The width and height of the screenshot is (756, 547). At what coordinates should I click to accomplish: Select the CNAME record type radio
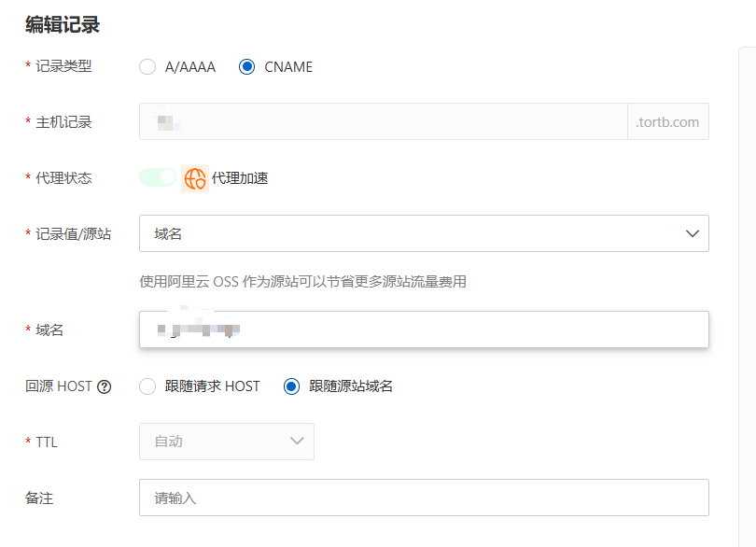246,67
